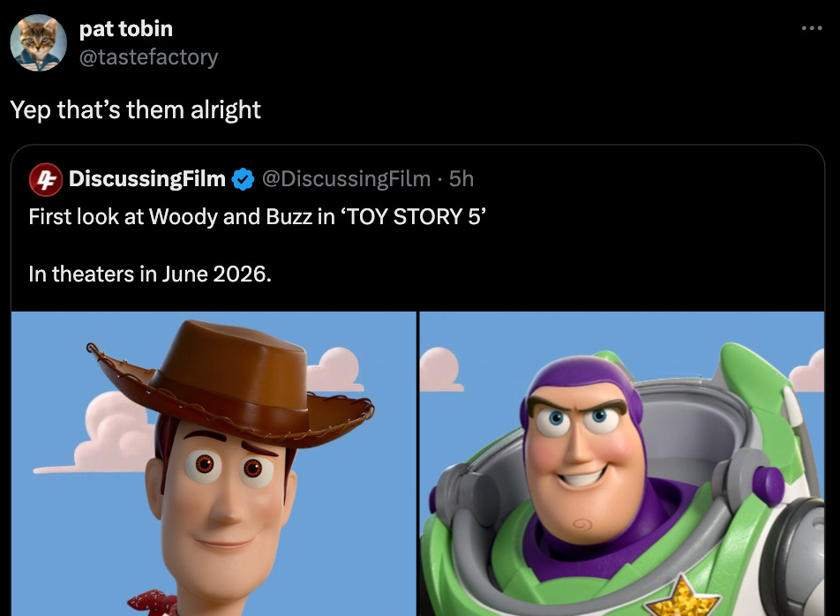Open DiscussingFilm account name in quoted post

(x=146, y=179)
